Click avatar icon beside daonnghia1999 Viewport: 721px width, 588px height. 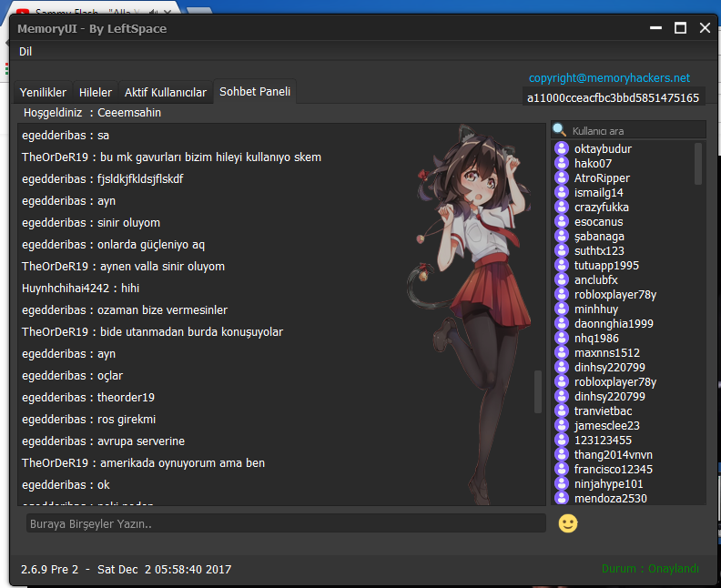click(x=562, y=324)
